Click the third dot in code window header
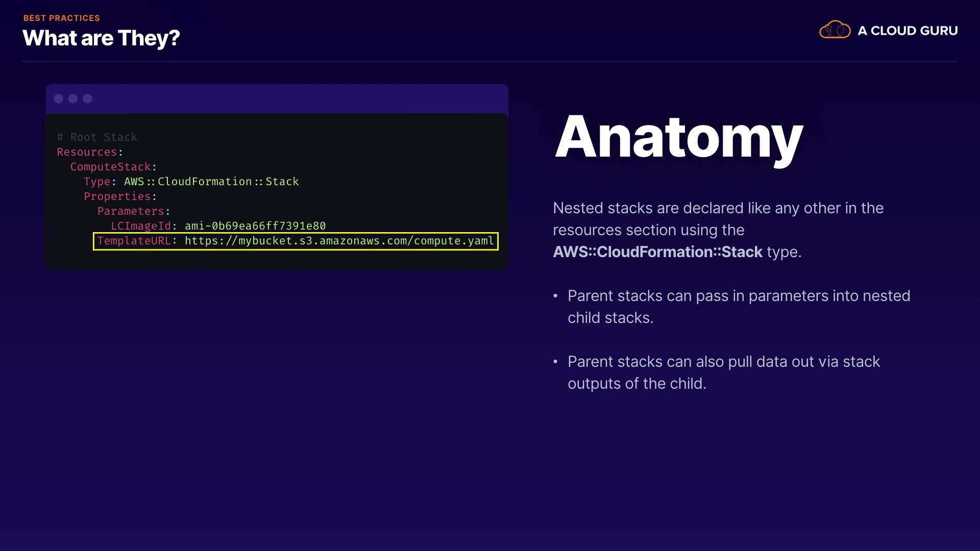 88,98
